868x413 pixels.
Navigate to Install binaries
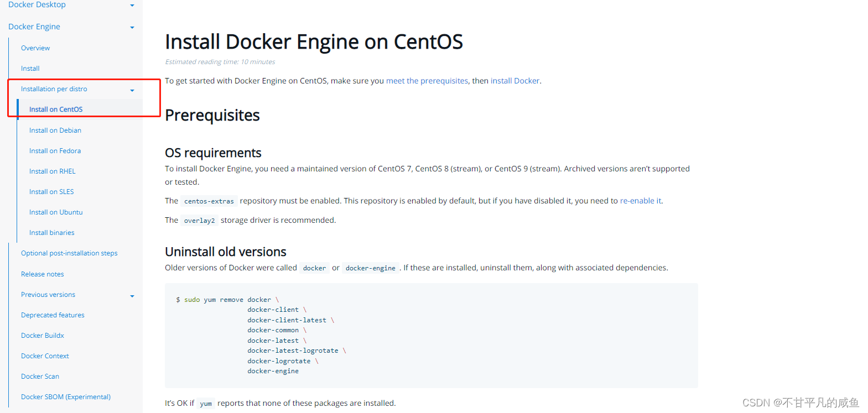pyautogui.click(x=51, y=233)
